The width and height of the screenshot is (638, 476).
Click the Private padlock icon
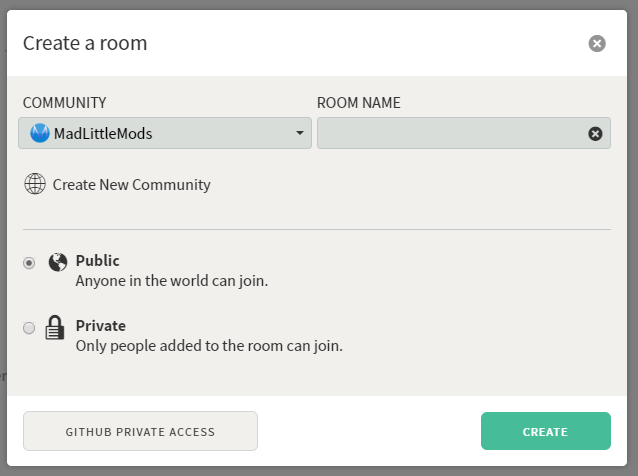pos(55,327)
